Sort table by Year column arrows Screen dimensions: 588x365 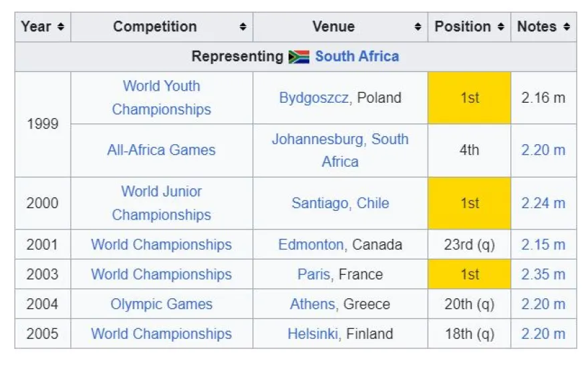[x=61, y=27]
